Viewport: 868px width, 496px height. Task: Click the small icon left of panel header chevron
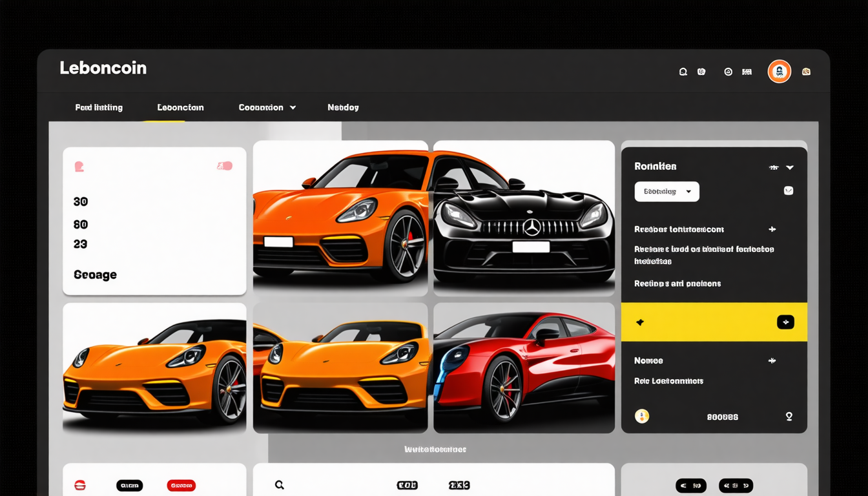click(774, 167)
